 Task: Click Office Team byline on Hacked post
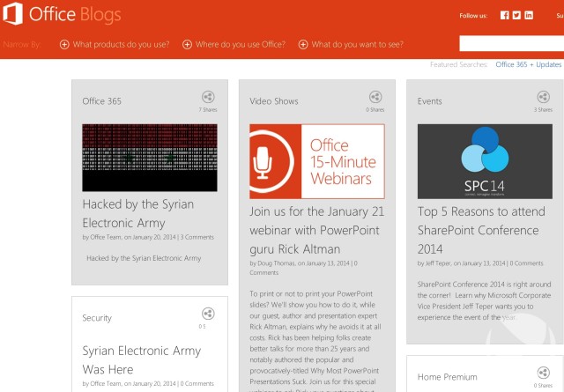106,237
